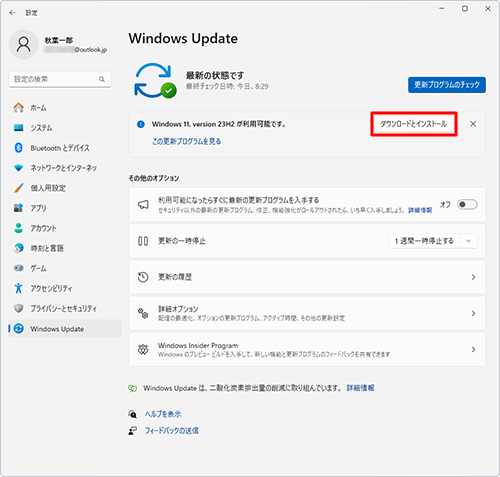Open the フィードバックの送信 link

(172, 431)
